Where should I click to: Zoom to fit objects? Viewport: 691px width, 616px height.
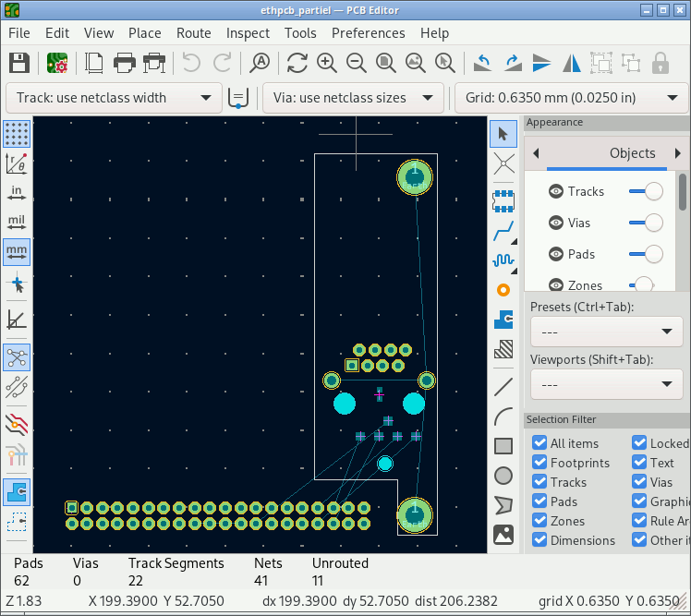point(415,63)
